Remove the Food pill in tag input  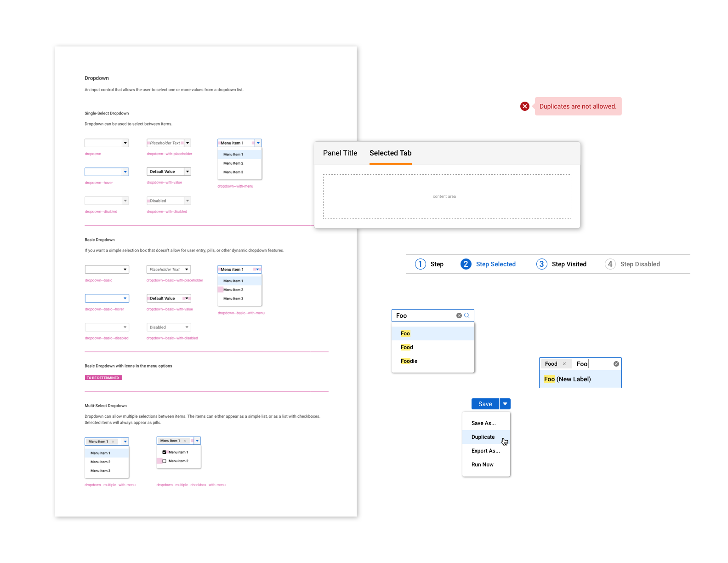click(x=564, y=364)
